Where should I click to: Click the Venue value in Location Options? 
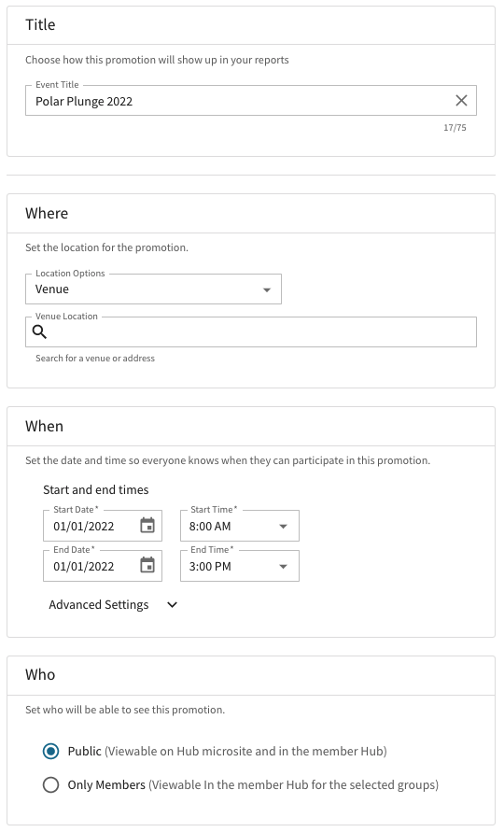[52, 289]
